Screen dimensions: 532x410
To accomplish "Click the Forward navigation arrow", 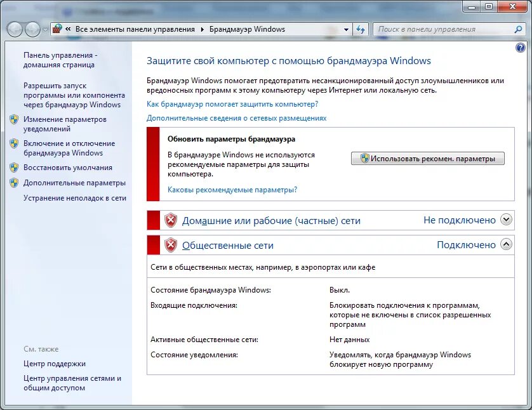I will point(32,29).
